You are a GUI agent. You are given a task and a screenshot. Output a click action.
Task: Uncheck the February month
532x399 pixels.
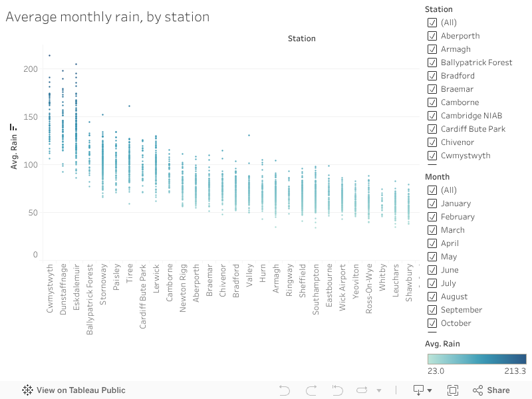pos(432,217)
